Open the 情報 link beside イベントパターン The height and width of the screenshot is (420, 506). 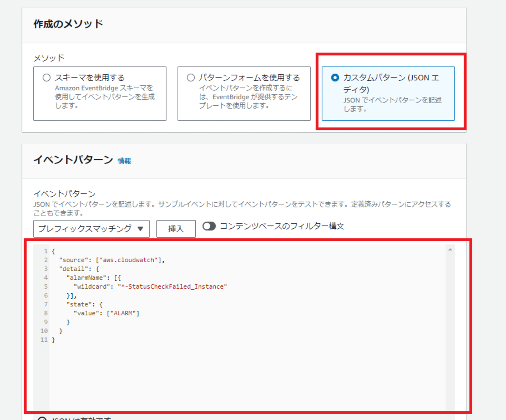(124, 161)
